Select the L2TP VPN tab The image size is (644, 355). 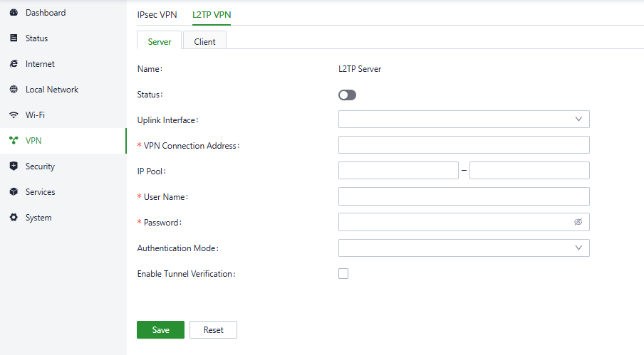tap(212, 14)
